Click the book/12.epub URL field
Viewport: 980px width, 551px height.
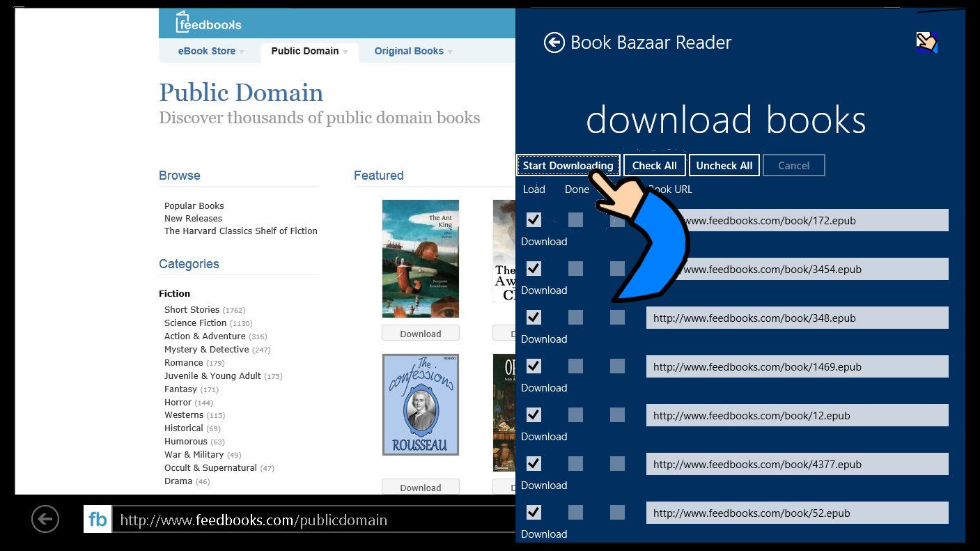[798, 415]
